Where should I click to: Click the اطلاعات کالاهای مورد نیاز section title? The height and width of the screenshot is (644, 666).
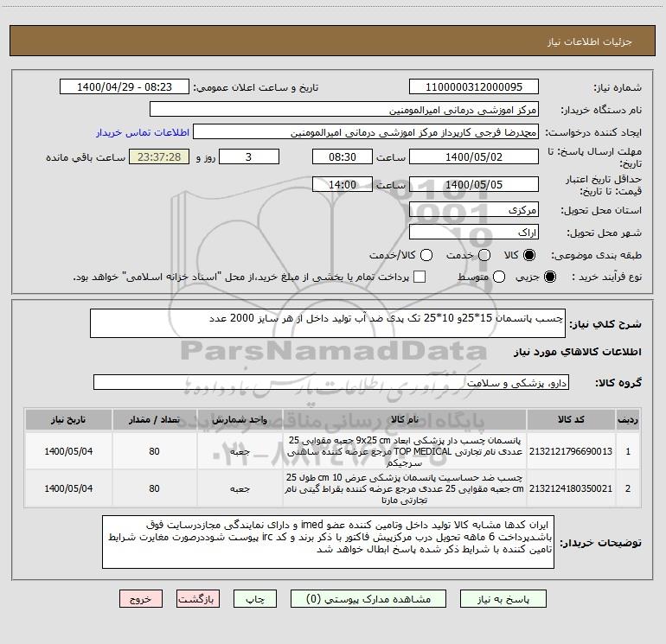pos(578,352)
